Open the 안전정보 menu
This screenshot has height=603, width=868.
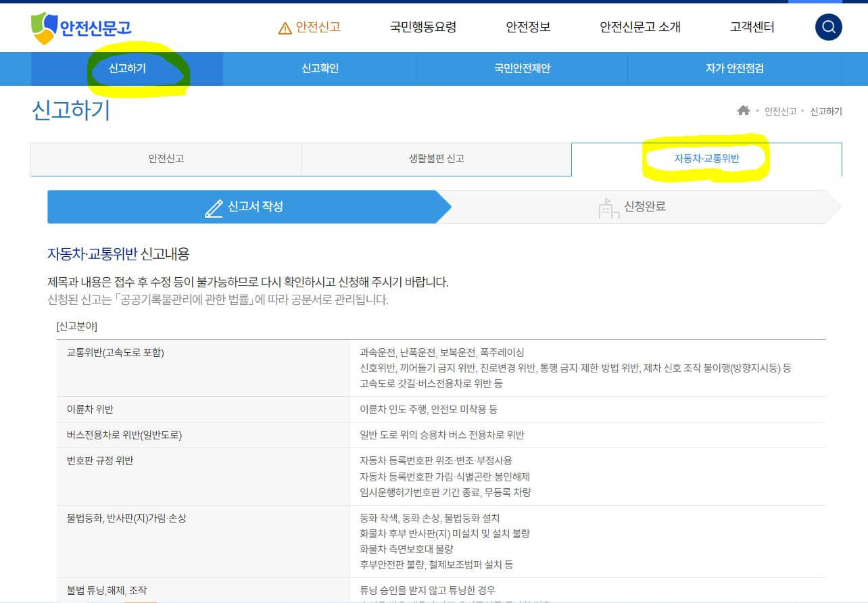pos(528,27)
